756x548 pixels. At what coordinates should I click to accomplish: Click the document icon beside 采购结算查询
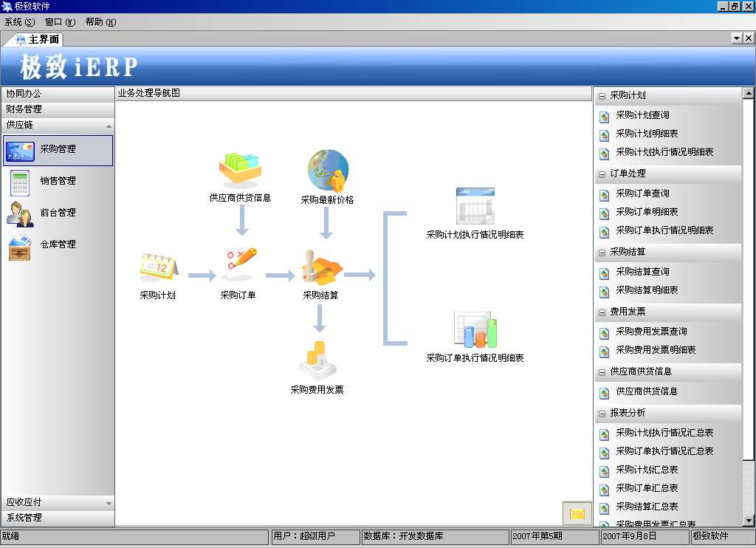[x=604, y=273]
